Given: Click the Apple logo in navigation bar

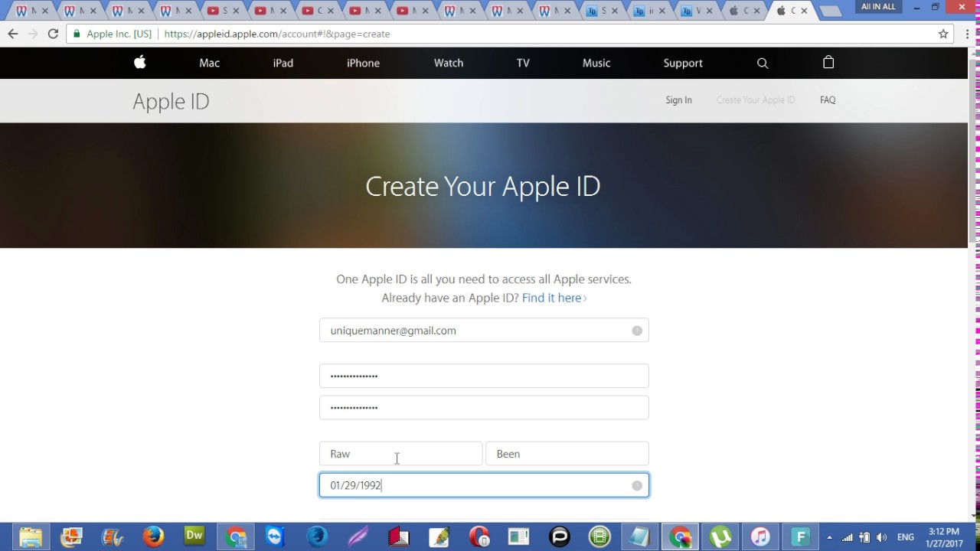Looking at the screenshot, I should [139, 63].
